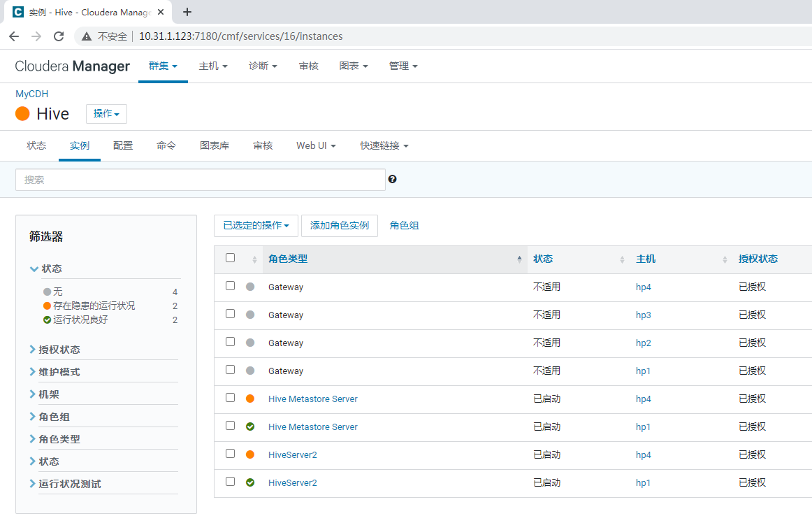Screen dimensions: 812x516
Task: Switch to the 图表库 tab
Action: [x=215, y=145]
